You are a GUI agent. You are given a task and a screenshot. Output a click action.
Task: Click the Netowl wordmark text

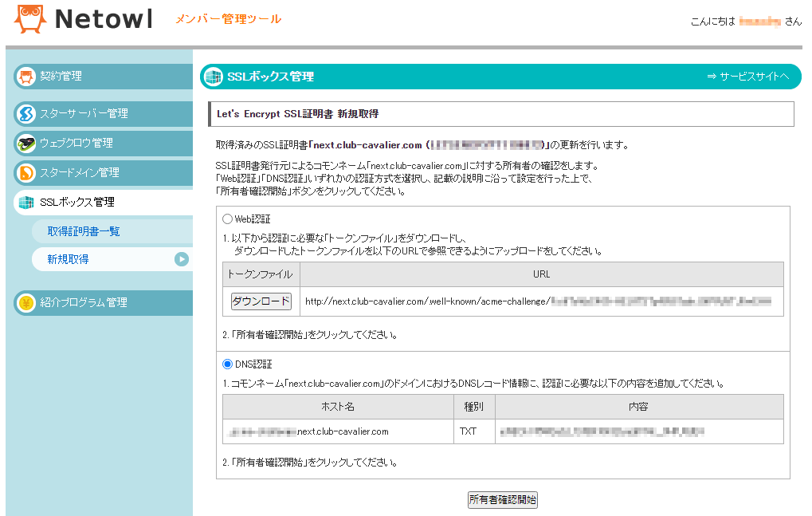pos(104,20)
